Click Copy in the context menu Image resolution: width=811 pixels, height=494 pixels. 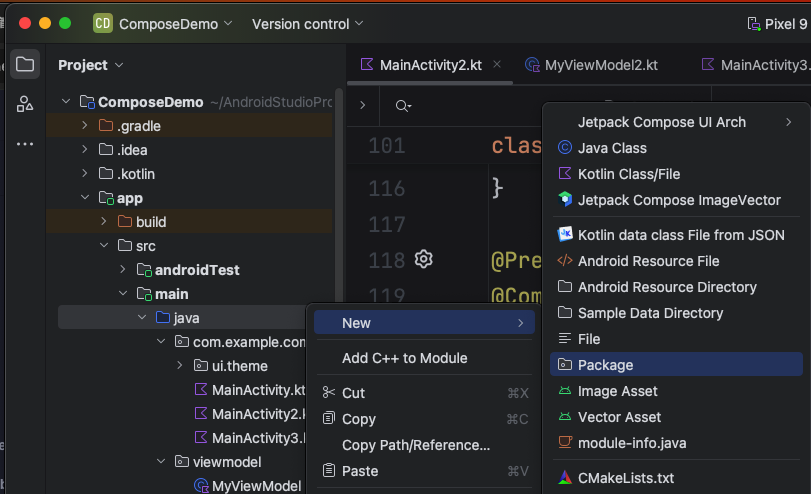359,419
